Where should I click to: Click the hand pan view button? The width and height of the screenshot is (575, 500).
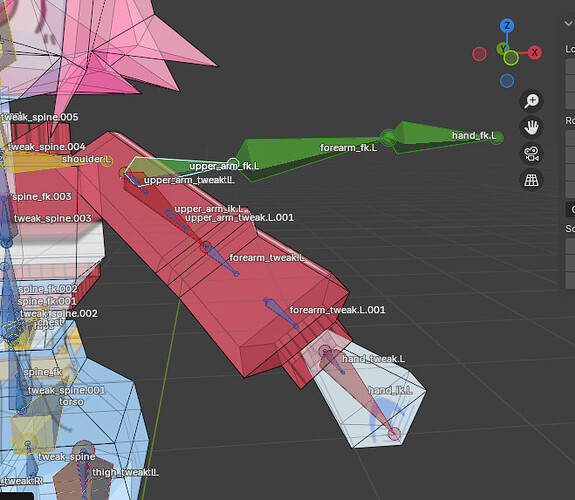pyautogui.click(x=531, y=127)
